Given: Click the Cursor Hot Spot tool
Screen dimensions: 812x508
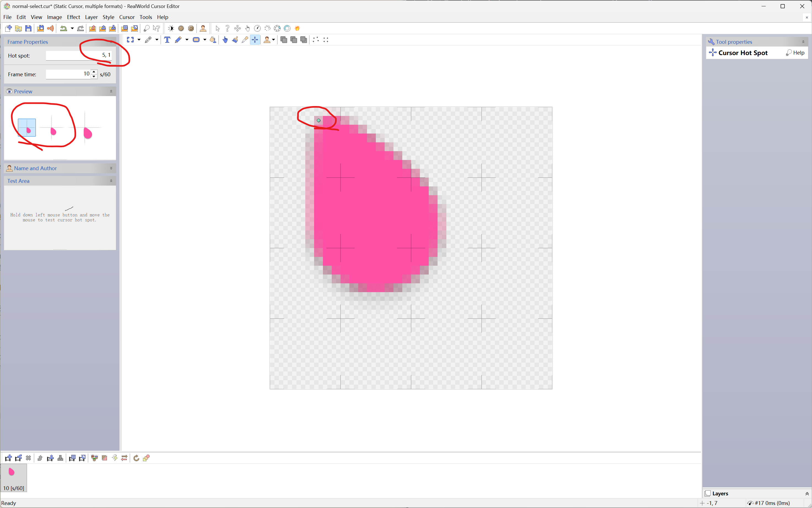Looking at the screenshot, I should 255,40.
